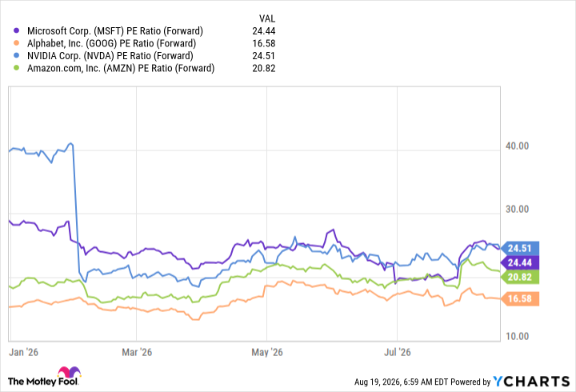This screenshot has height=392, width=576.
Task: Click the 20.82 value in the legend table
Action: 264,68
